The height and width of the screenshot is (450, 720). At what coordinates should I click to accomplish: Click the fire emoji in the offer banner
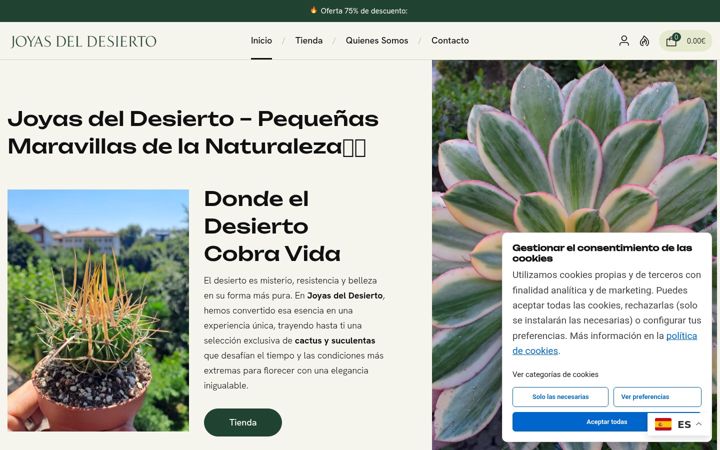(314, 10)
